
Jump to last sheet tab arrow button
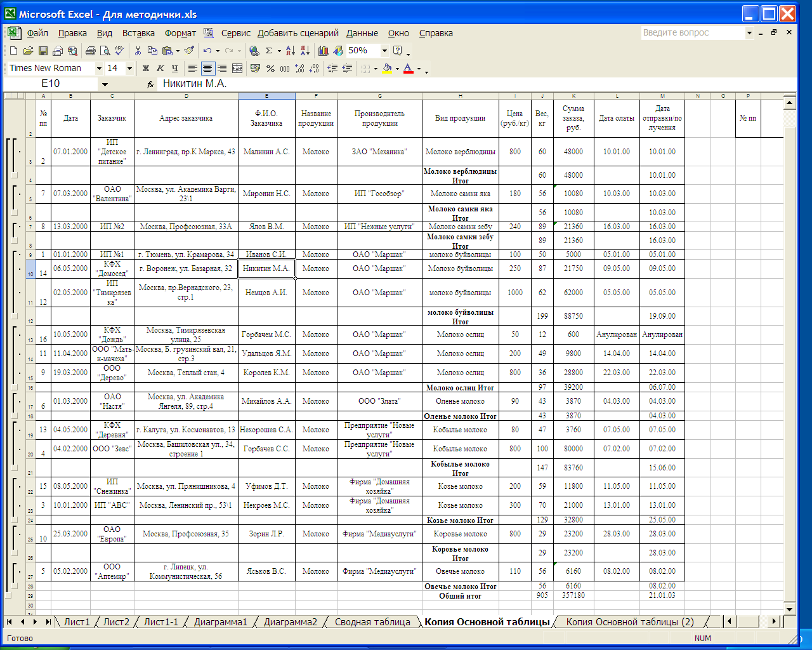point(48,622)
